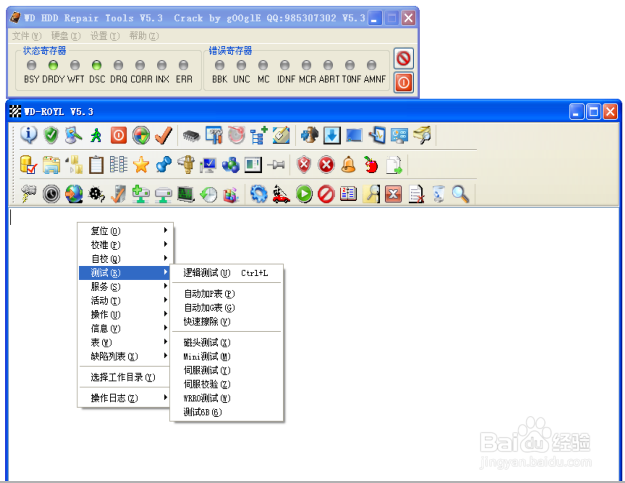Minimize the WD HDD Repair Tools window
This screenshot has width=625, height=483.
tap(374, 18)
